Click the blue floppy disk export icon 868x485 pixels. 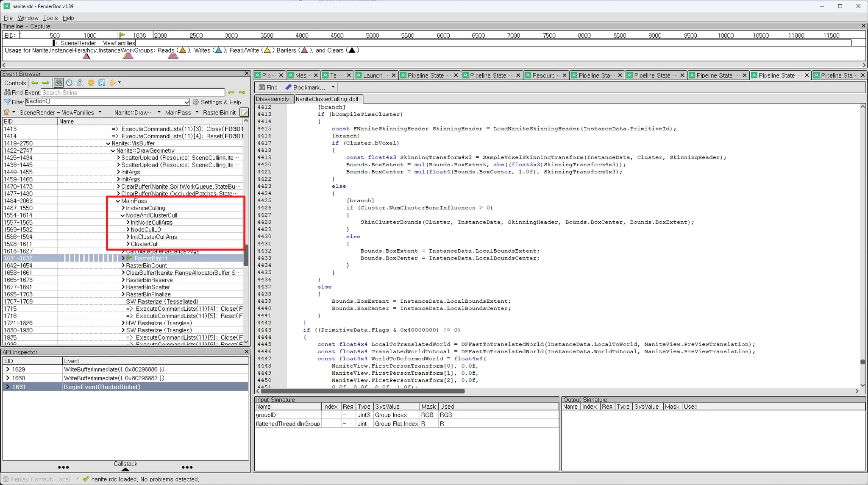pos(102,83)
